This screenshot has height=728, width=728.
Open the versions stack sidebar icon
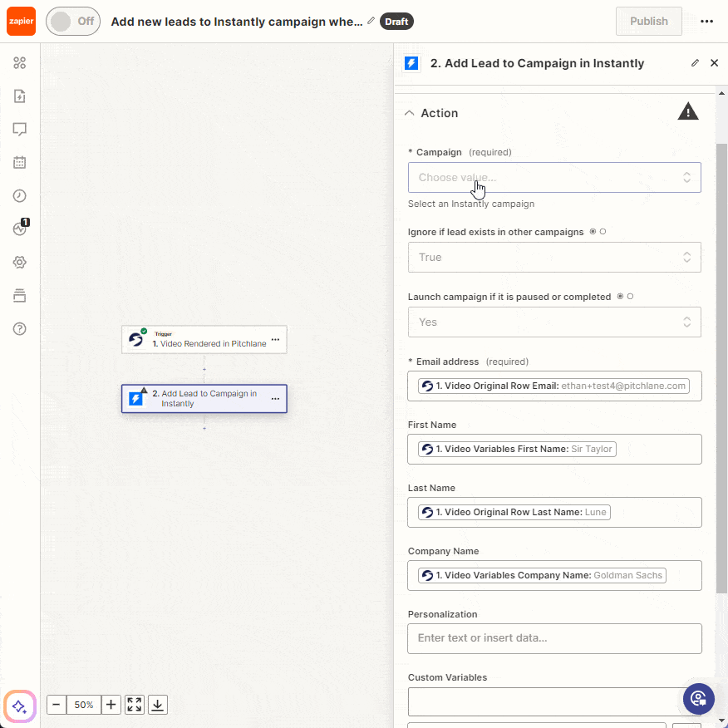pos(19,296)
